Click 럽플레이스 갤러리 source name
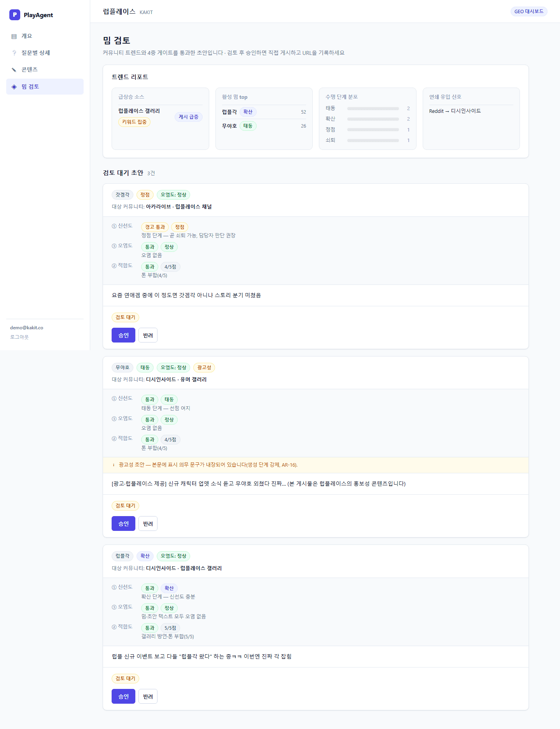Screen dimensions: 560x729 coord(139,111)
